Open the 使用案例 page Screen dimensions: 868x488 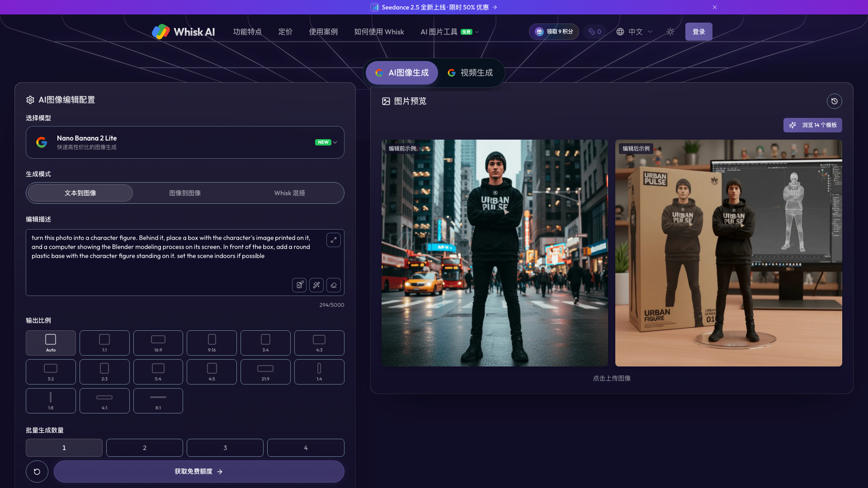(x=323, y=32)
